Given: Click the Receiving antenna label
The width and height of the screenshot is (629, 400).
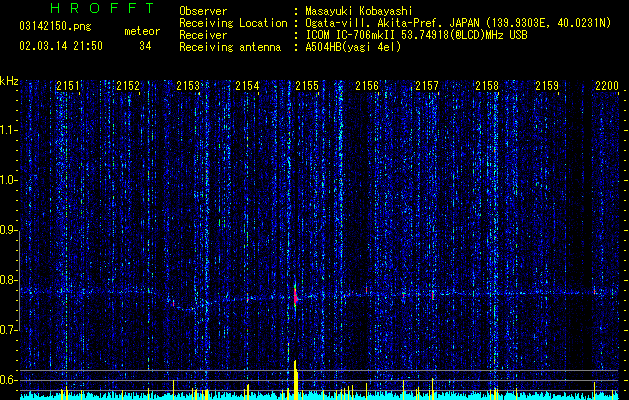Looking at the screenshot, I should click(x=230, y=47).
